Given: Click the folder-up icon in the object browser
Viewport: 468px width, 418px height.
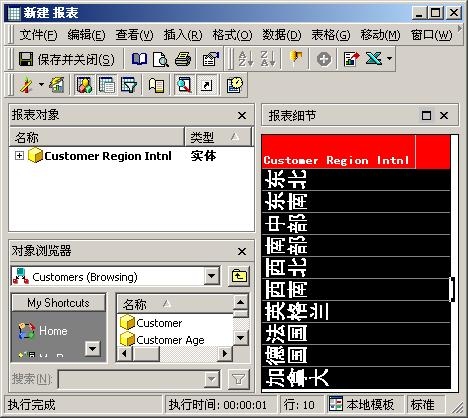Looking at the screenshot, I should tap(239, 276).
